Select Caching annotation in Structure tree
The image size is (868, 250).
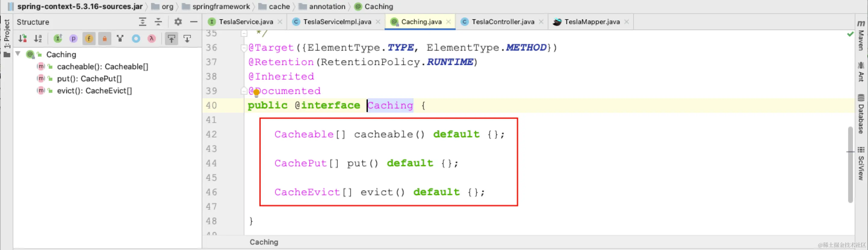pyautogui.click(x=61, y=54)
